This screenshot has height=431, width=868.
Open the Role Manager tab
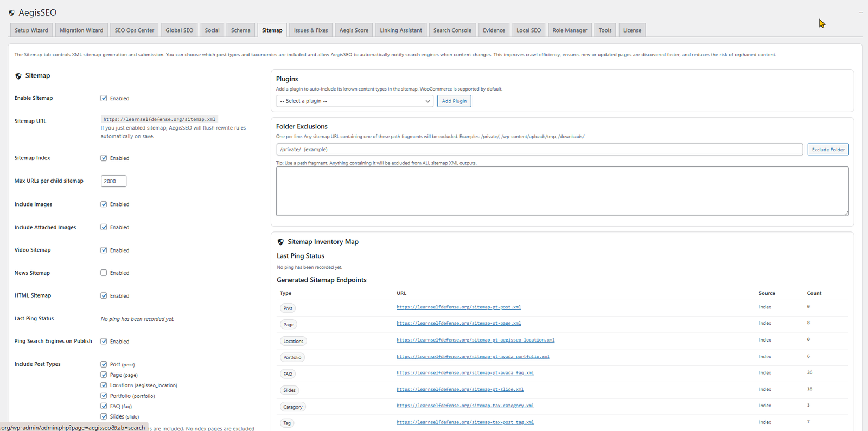pyautogui.click(x=570, y=30)
